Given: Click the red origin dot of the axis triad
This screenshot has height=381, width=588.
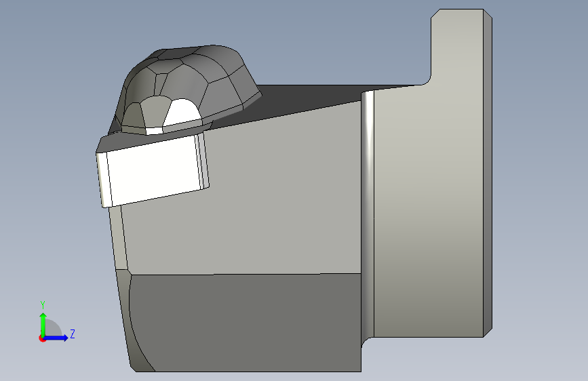Looking at the screenshot, I should (x=42, y=338).
